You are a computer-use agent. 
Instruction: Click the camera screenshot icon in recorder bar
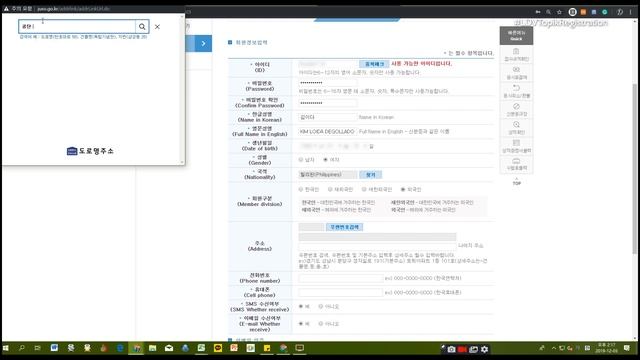pos(451,349)
